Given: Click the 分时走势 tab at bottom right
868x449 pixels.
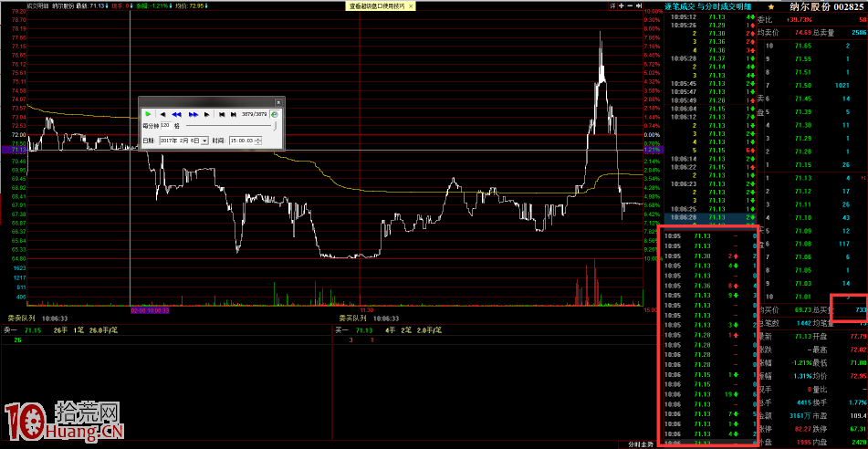Looking at the screenshot, I should click(641, 444).
